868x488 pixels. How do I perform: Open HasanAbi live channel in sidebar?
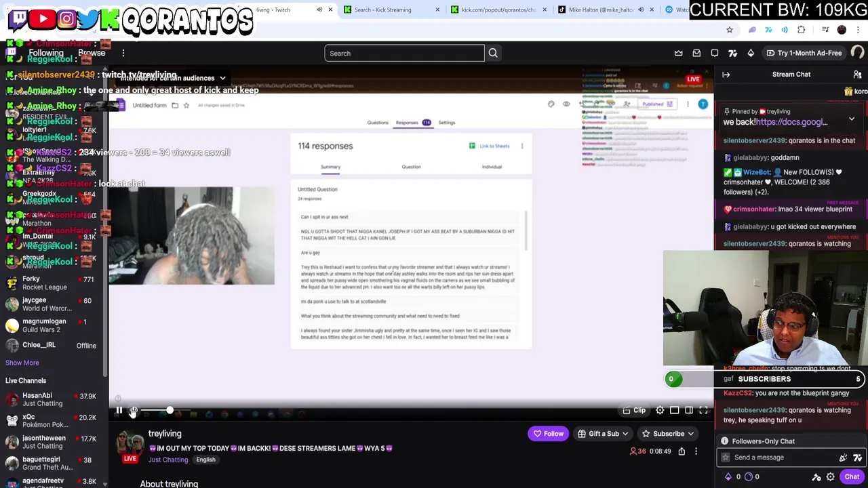tap(52, 400)
